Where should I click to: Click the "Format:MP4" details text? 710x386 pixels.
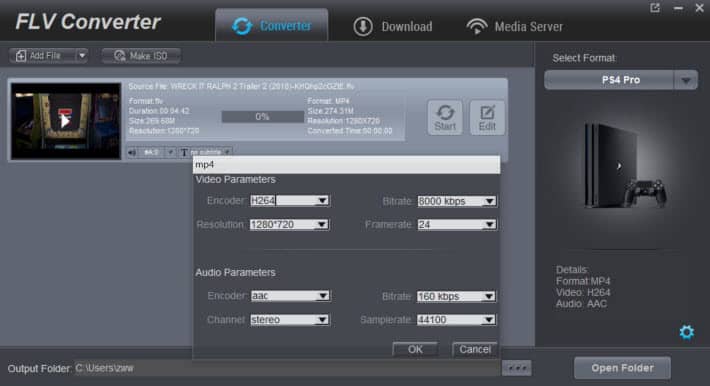pos(583,281)
